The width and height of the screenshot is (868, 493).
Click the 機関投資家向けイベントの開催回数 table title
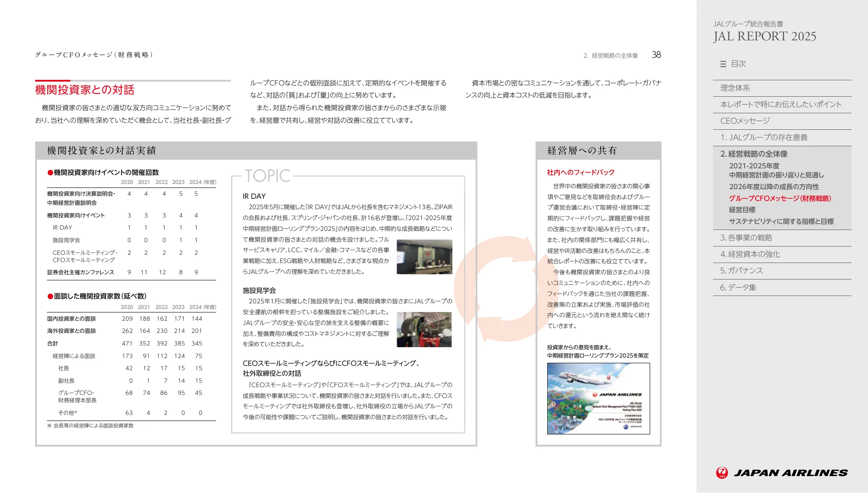pyautogui.click(x=103, y=172)
